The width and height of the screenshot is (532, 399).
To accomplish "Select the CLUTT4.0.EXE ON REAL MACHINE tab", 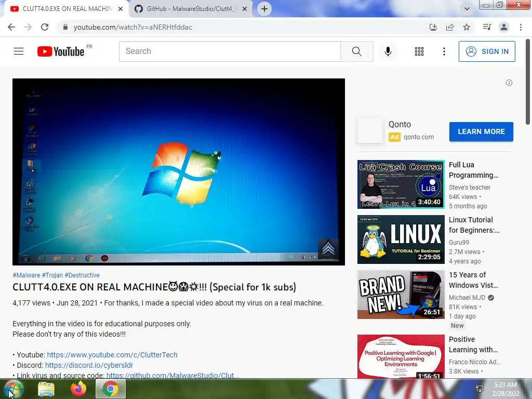I will pyautogui.click(x=66, y=9).
